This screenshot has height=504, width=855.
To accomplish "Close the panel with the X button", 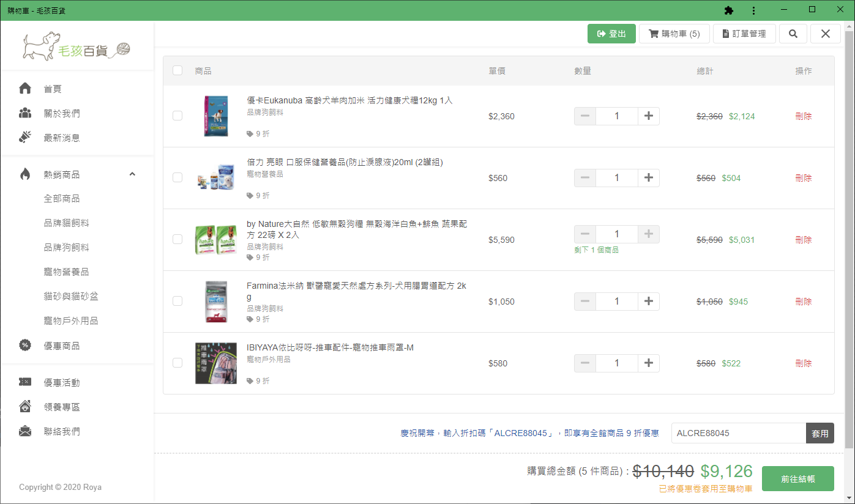I will coord(826,34).
